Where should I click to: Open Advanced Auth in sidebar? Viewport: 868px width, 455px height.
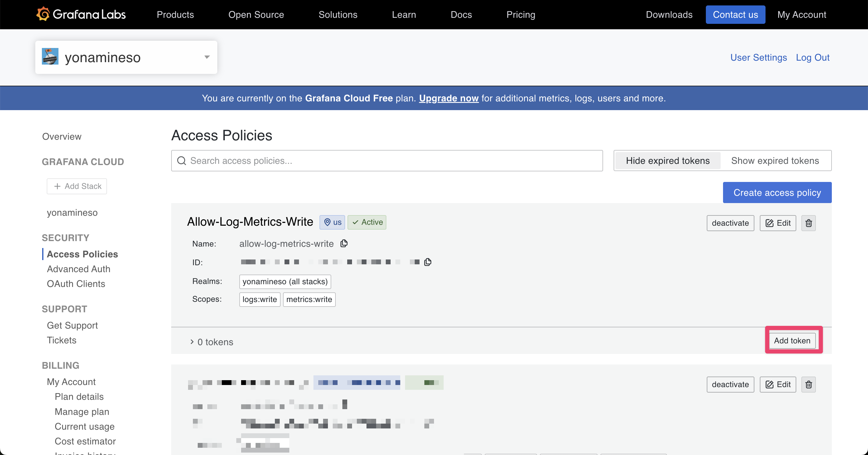78,269
